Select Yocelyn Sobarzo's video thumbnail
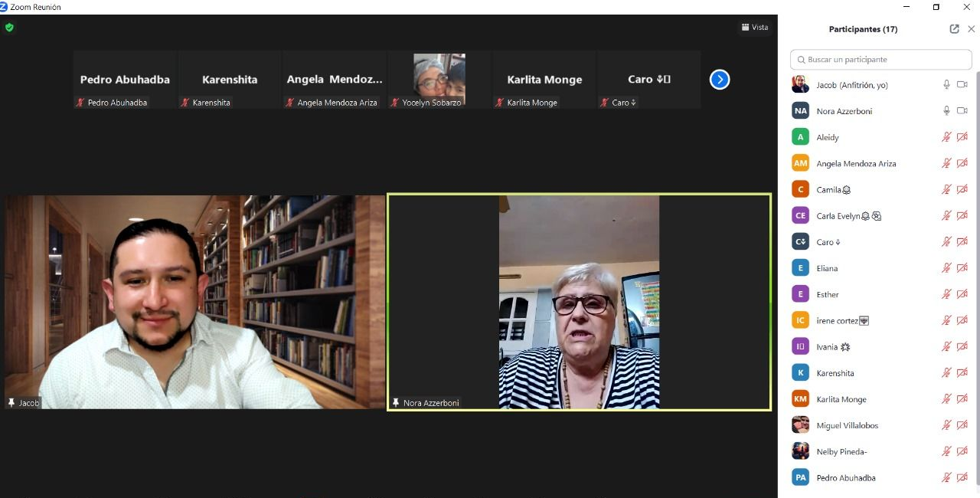Image resolution: width=980 pixels, height=498 pixels. click(439, 80)
